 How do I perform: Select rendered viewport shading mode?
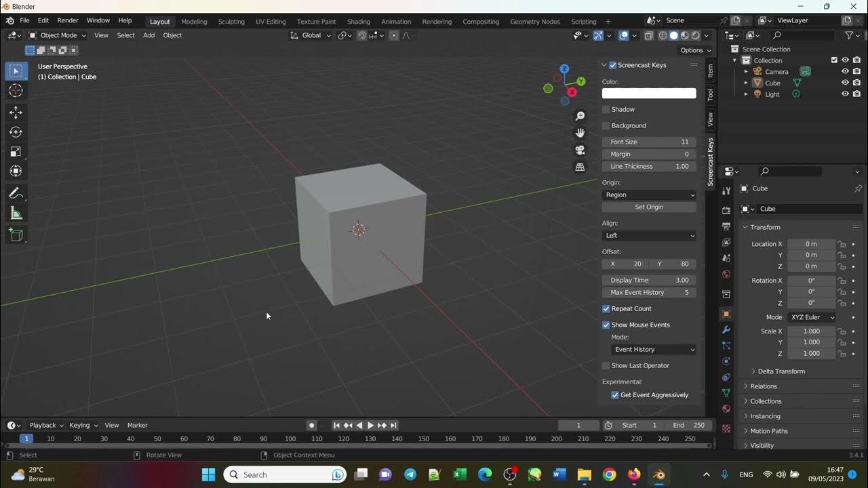click(695, 35)
